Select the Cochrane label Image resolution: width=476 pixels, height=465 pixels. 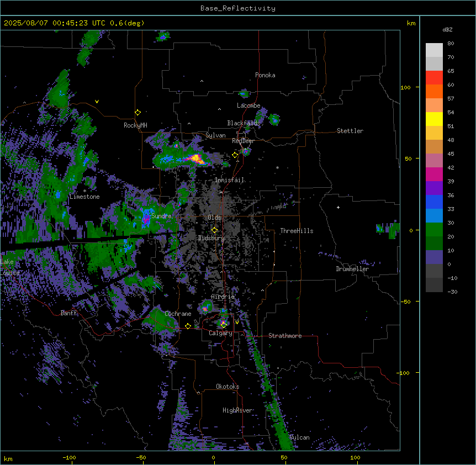[178, 314]
